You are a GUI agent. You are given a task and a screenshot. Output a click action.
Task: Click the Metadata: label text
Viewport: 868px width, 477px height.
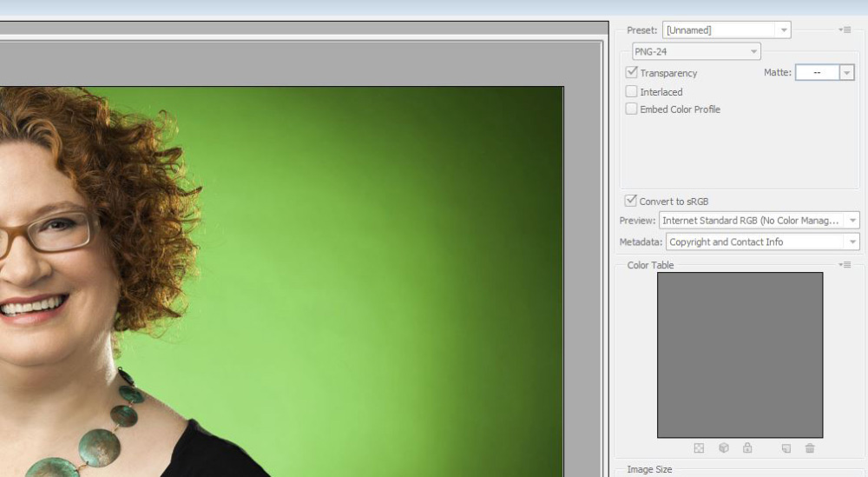pyautogui.click(x=641, y=242)
